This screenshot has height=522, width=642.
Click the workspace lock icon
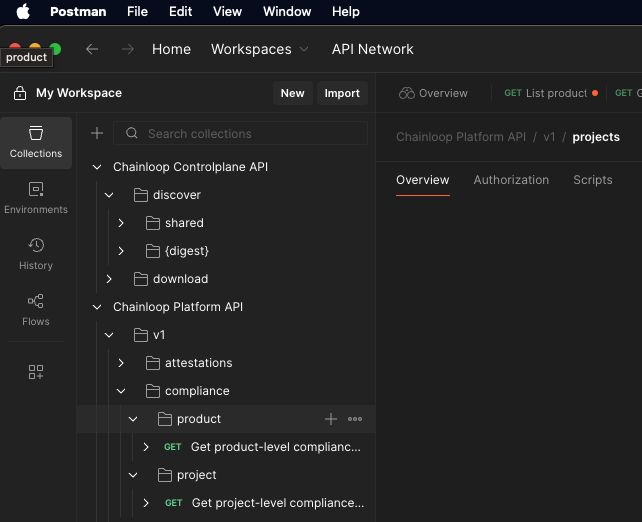pyautogui.click(x=20, y=93)
